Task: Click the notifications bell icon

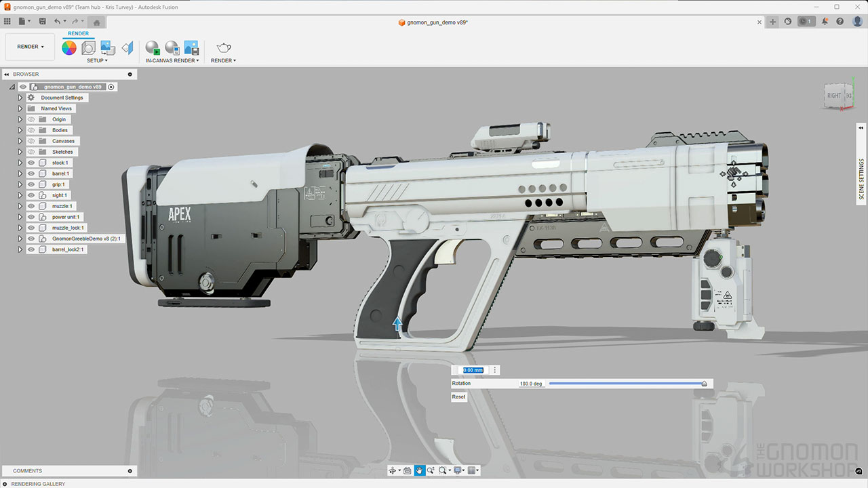Action: (825, 22)
